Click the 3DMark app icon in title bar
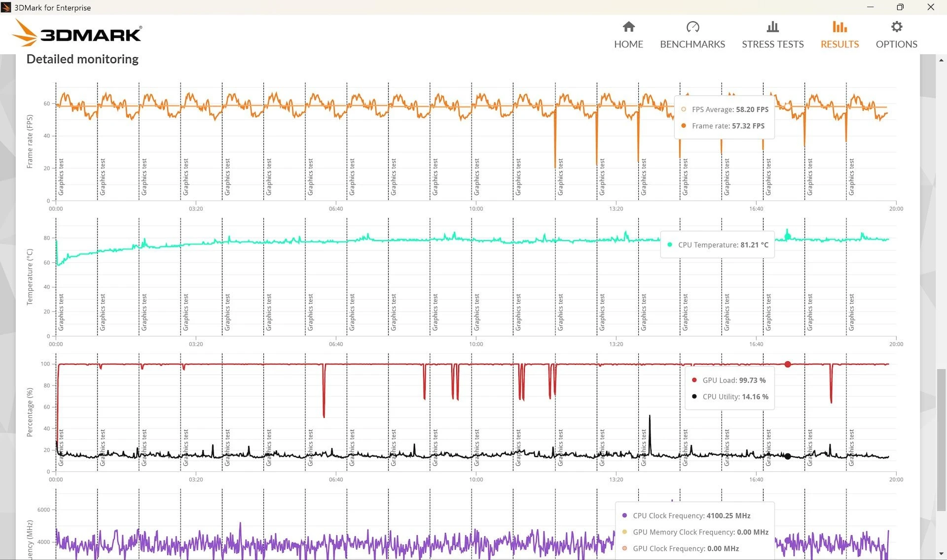The width and height of the screenshot is (947, 560). (x=6, y=7)
